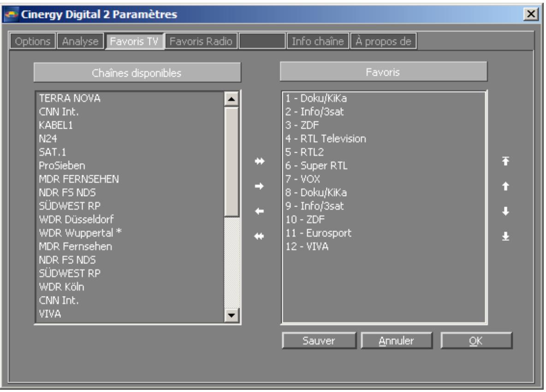Add selected channel with single right arrow
Image resolution: width=546 pixels, height=392 pixels.
259,186
